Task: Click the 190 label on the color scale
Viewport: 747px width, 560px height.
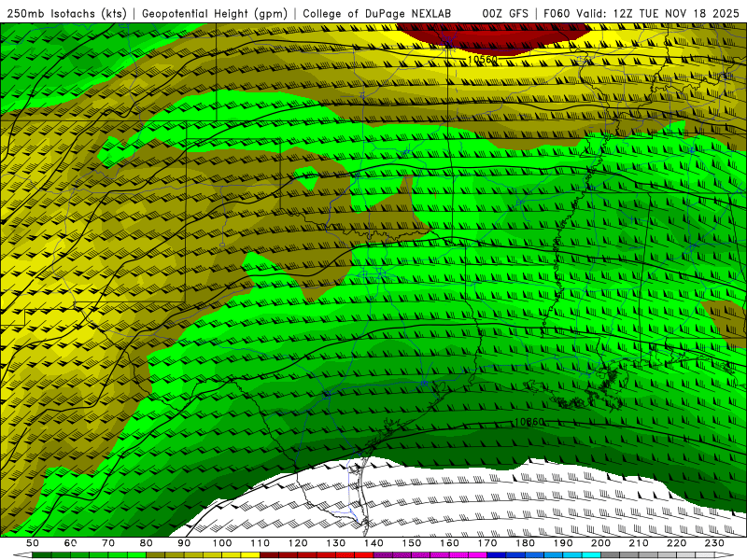Action: 563,543
